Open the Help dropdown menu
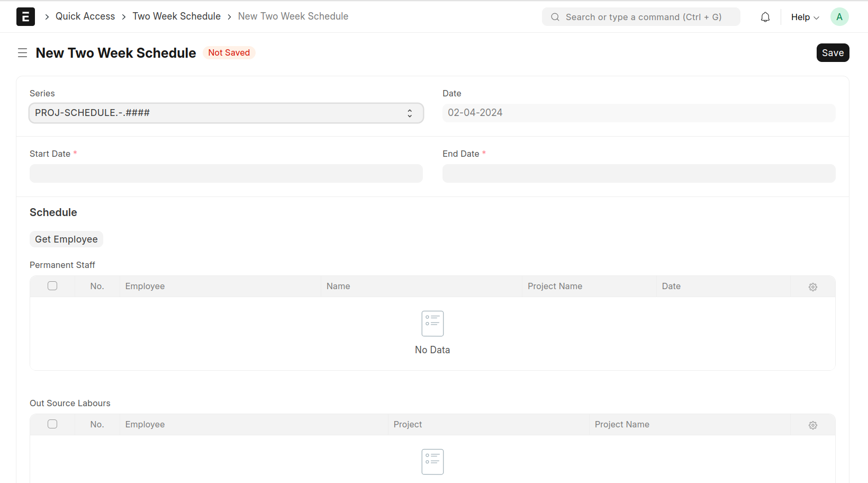 tap(804, 17)
